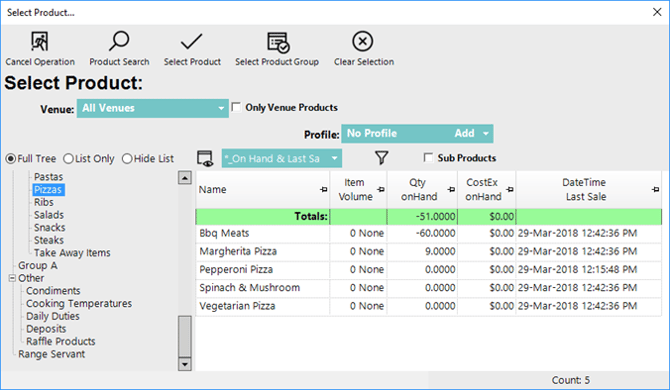Click the filter funnel icon
Screen dimensions: 670x390
[x=382, y=158]
